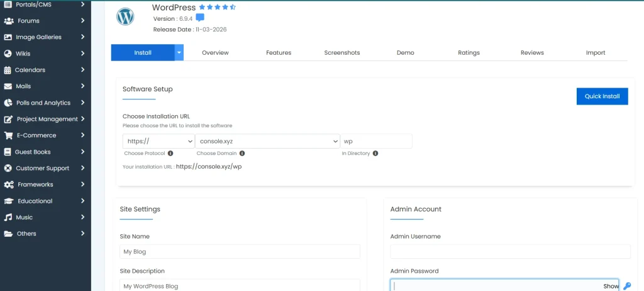Image resolution: width=644 pixels, height=291 pixels.
Task: Click the Wikis globe icon
Action: [8, 54]
